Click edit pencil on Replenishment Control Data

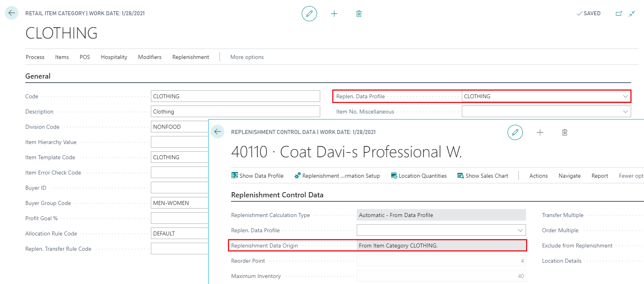click(x=515, y=132)
